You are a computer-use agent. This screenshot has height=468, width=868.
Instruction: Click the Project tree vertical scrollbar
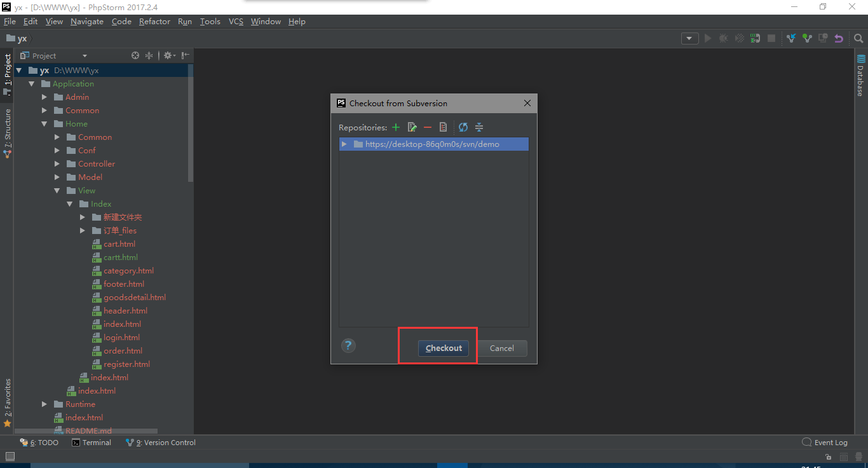coord(191,123)
